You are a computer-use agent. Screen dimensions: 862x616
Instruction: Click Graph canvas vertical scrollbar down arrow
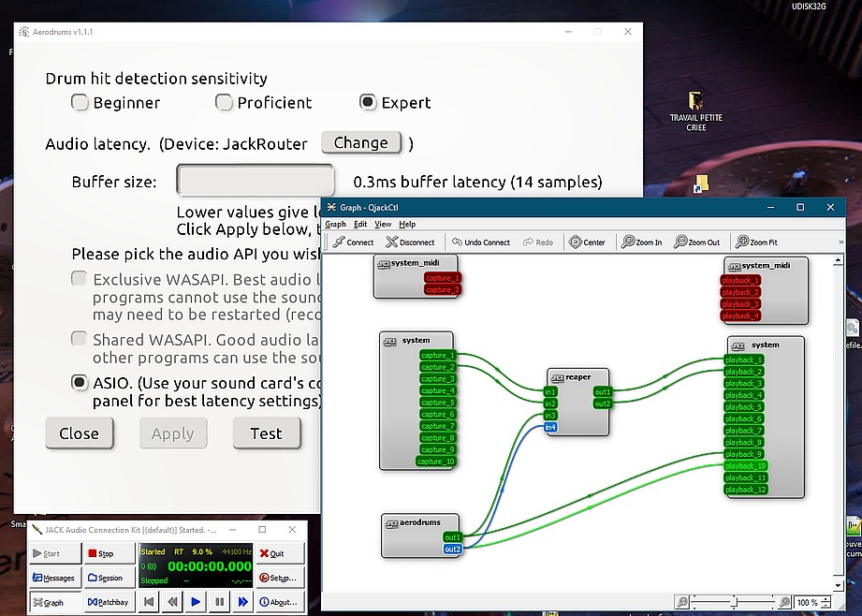(x=838, y=586)
